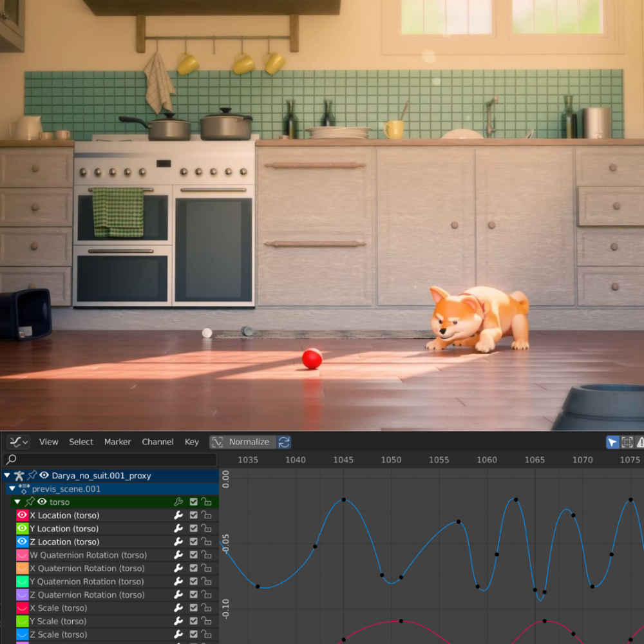This screenshot has height=644, width=644.
Task: Collapse the torso channel group
Action: pos(17,502)
